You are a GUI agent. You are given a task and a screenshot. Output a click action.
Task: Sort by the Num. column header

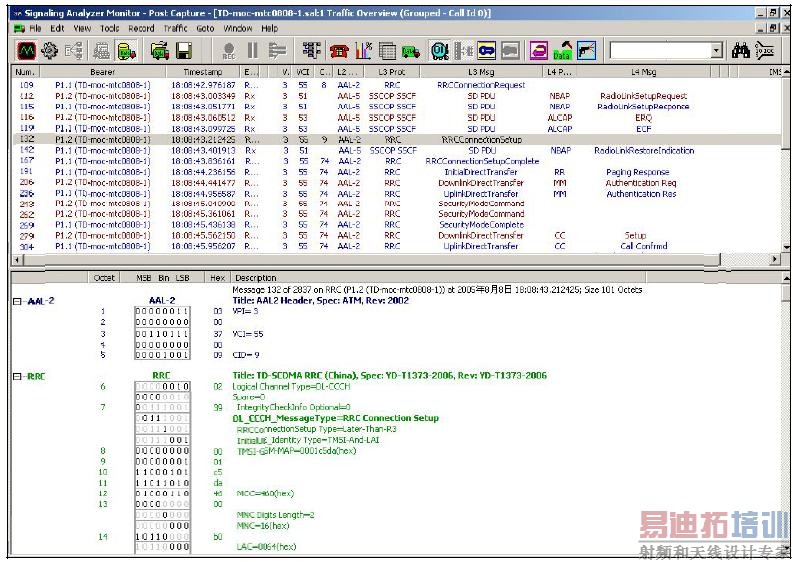(25, 72)
